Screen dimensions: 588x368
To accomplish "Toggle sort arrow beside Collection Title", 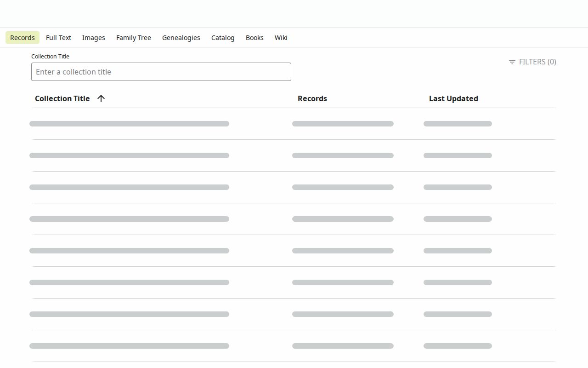I will pos(101,98).
